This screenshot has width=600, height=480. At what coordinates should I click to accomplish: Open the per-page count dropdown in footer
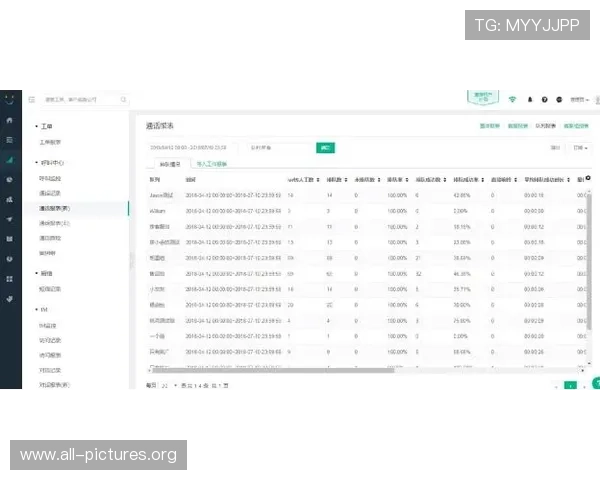168,385
